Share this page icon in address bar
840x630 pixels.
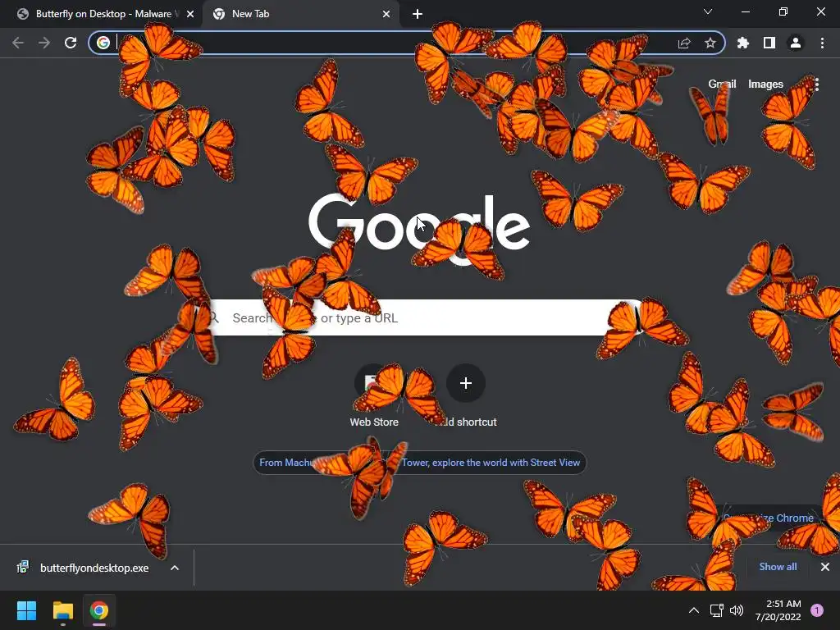pos(684,43)
